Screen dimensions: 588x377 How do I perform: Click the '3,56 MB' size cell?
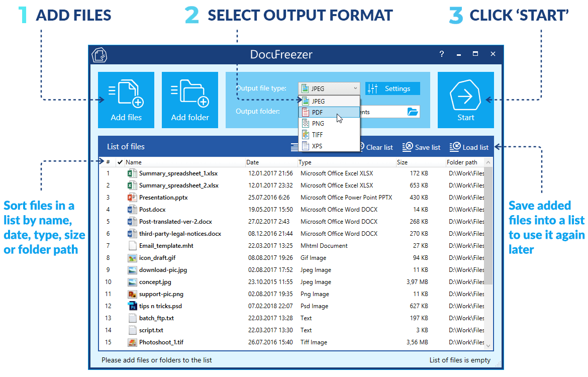[417, 342]
